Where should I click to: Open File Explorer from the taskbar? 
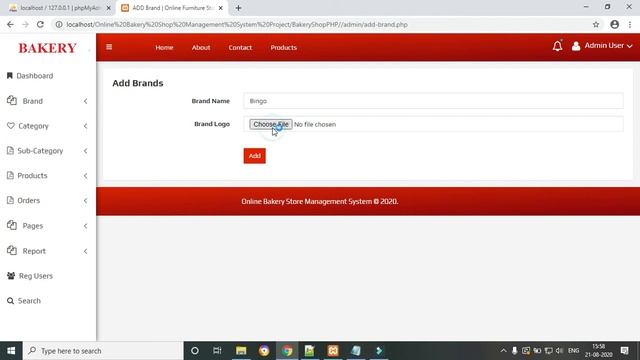(241, 351)
